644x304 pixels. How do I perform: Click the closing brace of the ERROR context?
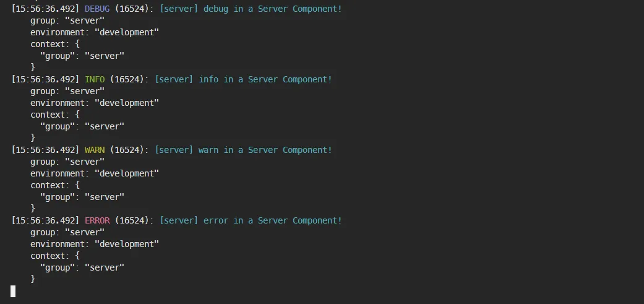33,279
